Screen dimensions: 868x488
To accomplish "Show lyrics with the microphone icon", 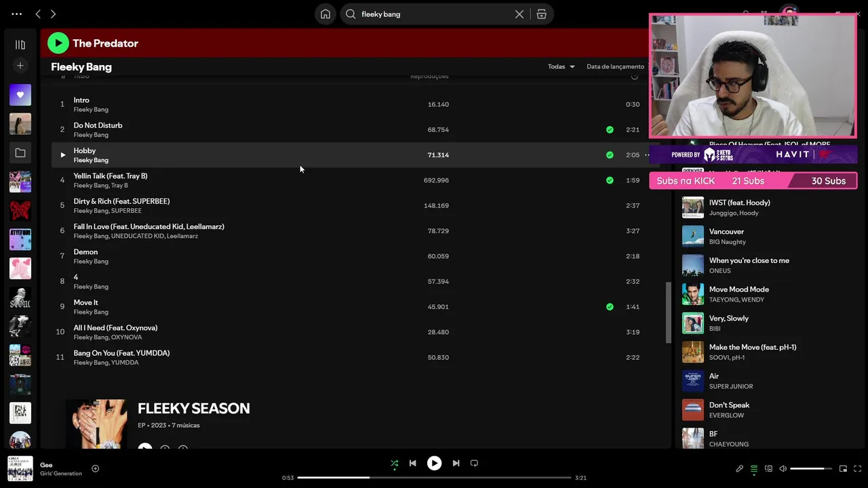I will pos(739,468).
